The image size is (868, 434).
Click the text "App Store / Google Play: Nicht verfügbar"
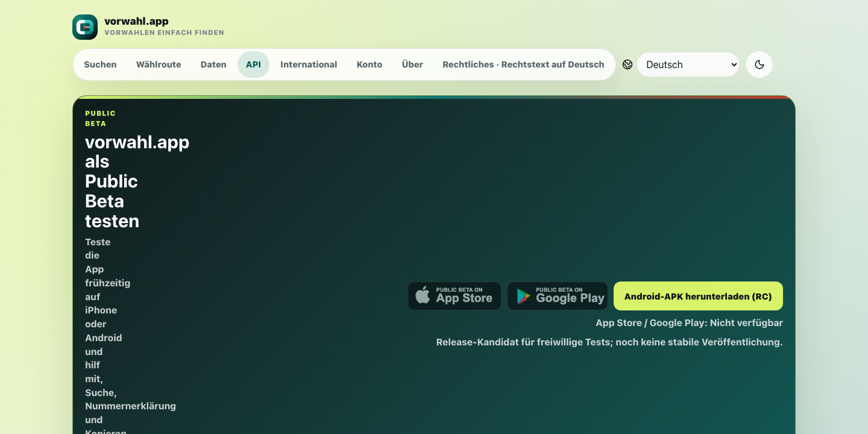tap(689, 323)
